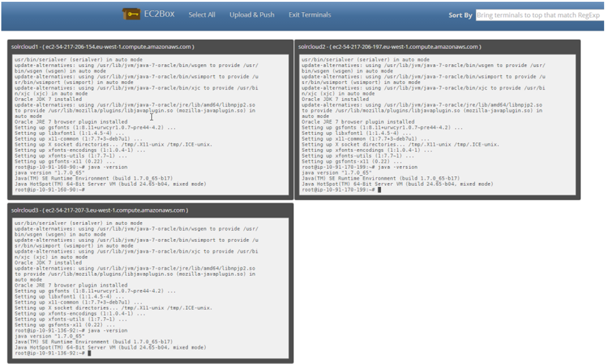
Task: Click the root@ip-10-91-170-199 bottom prompt in solrcloud2
Action: click(339, 190)
